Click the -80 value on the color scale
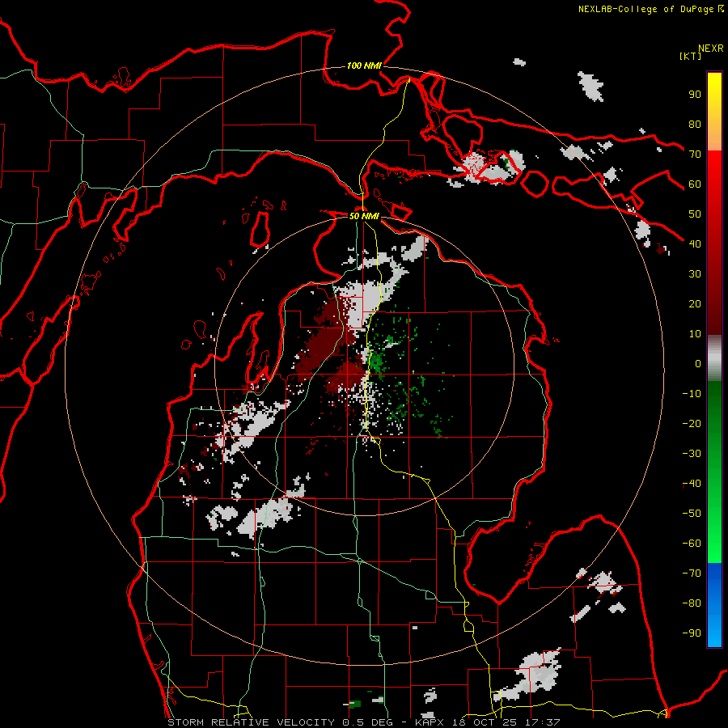Image resolution: width=728 pixels, height=728 pixels. [692, 603]
